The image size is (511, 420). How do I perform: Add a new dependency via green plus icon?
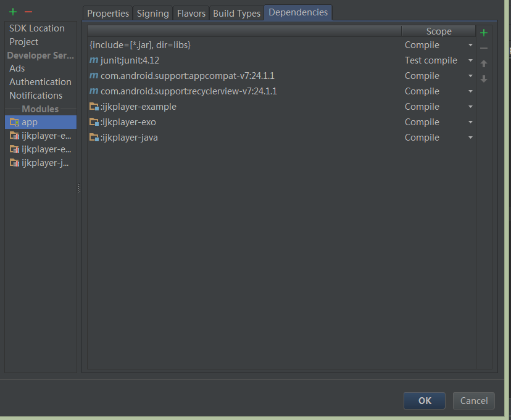coord(484,32)
